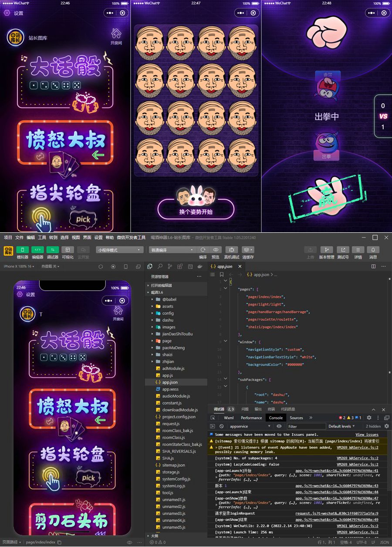The height and width of the screenshot is (547, 392).
Task: Toggle the console live expression eye icon
Action: click(279, 426)
